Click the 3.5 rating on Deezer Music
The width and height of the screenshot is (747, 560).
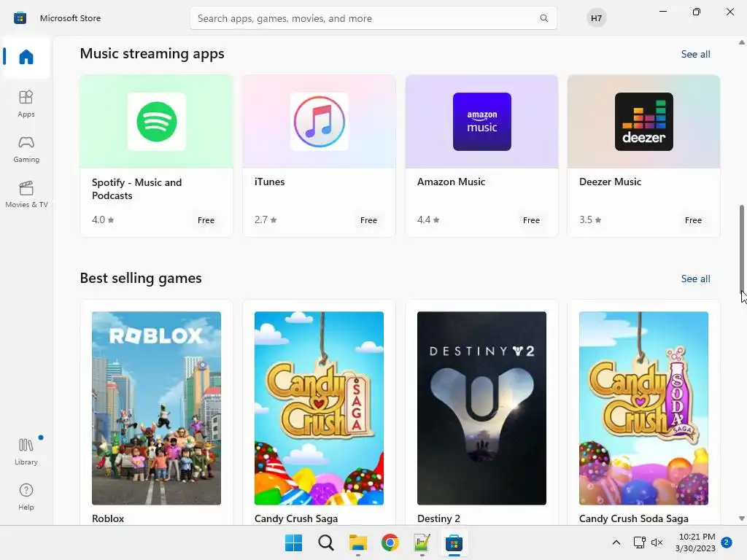click(590, 220)
